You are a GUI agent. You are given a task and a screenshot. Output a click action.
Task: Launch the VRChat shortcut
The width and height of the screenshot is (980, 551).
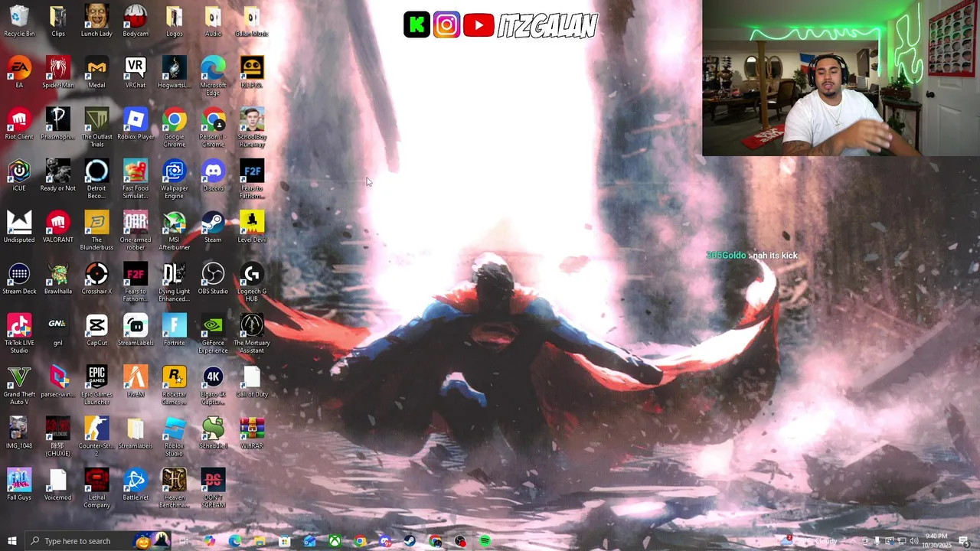(x=136, y=73)
